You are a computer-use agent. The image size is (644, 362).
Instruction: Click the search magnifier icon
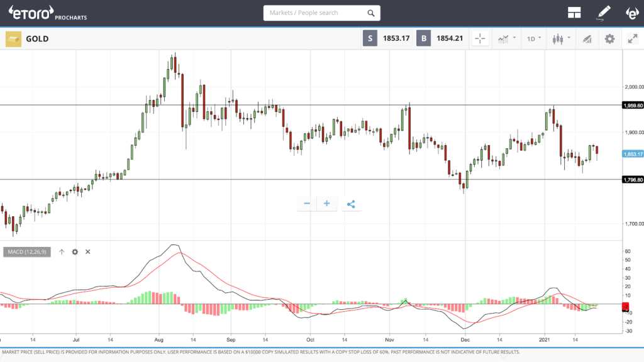(x=371, y=13)
